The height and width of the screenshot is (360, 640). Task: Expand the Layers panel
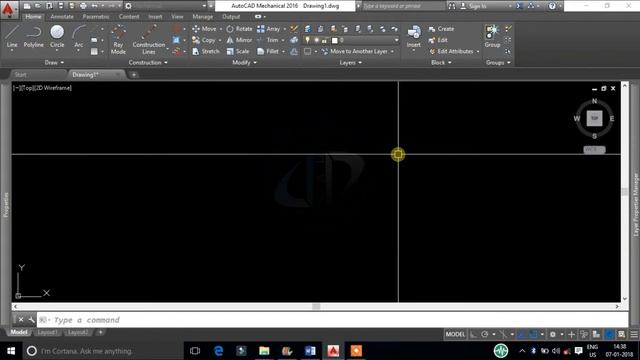[351, 62]
